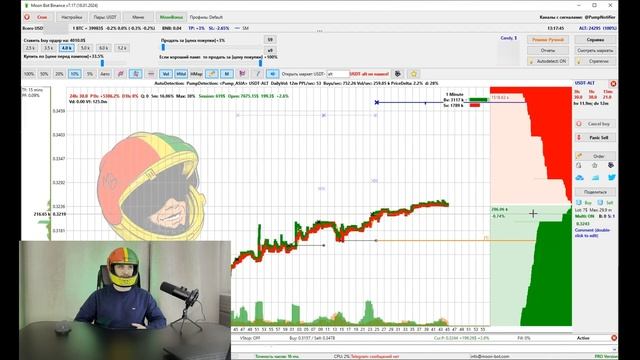Click the orange Режим Ручной button
Screen dimensions: 640x360
click(x=548, y=40)
